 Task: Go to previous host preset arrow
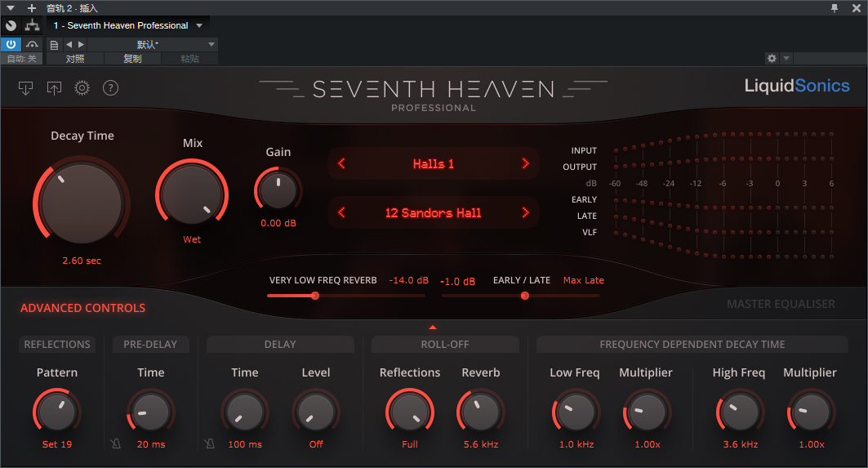(x=69, y=44)
